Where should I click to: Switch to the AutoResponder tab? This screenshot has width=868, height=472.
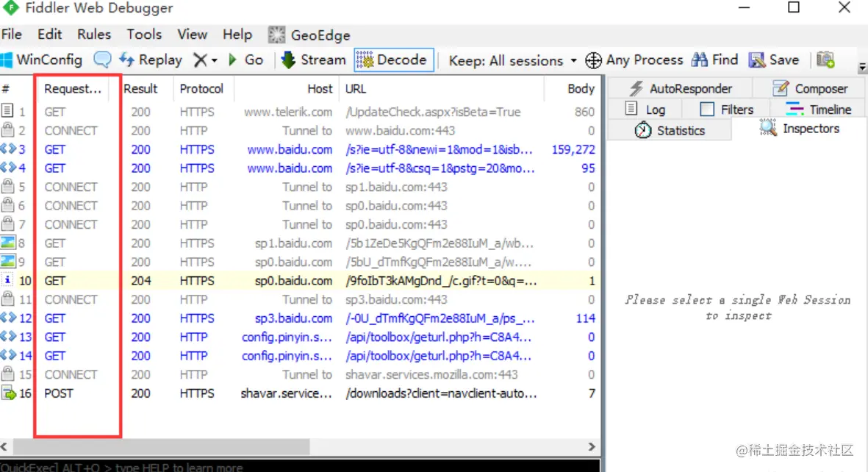pyautogui.click(x=680, y=88)
